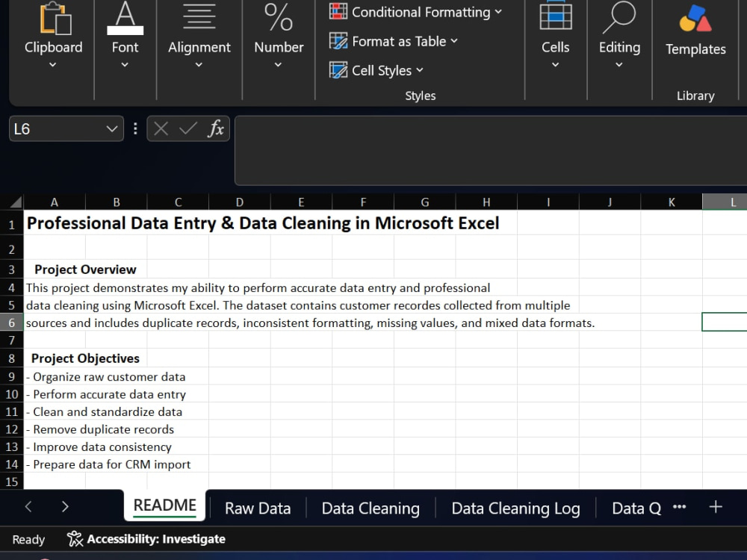
Task: Select row 1 header
Action: coord(11,224)
